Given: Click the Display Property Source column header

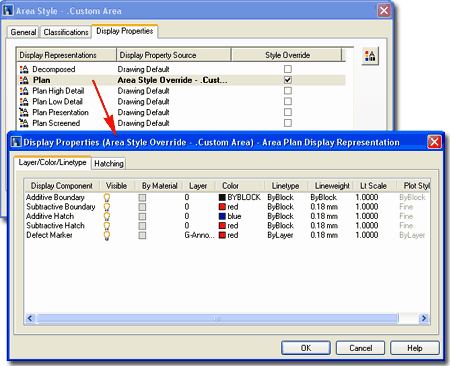Looking at the screenshot, I should pyautogui.click(x=174, y=55).
